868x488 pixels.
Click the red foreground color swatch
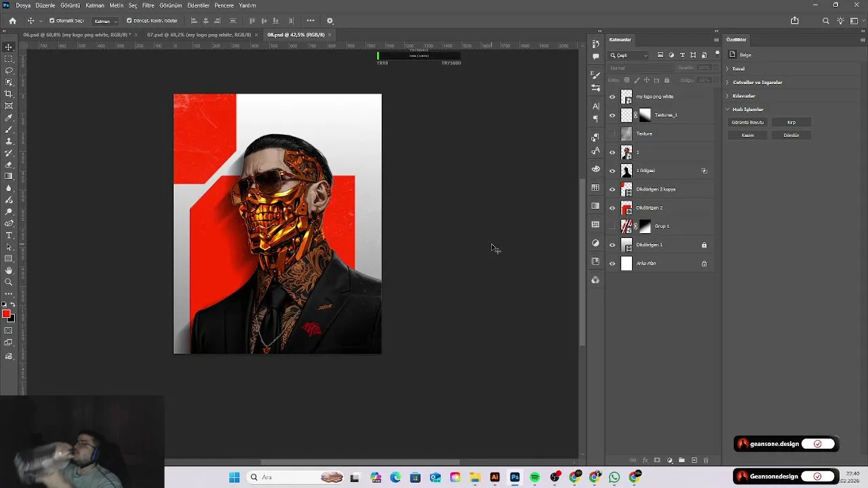click(x=6, y=313)
